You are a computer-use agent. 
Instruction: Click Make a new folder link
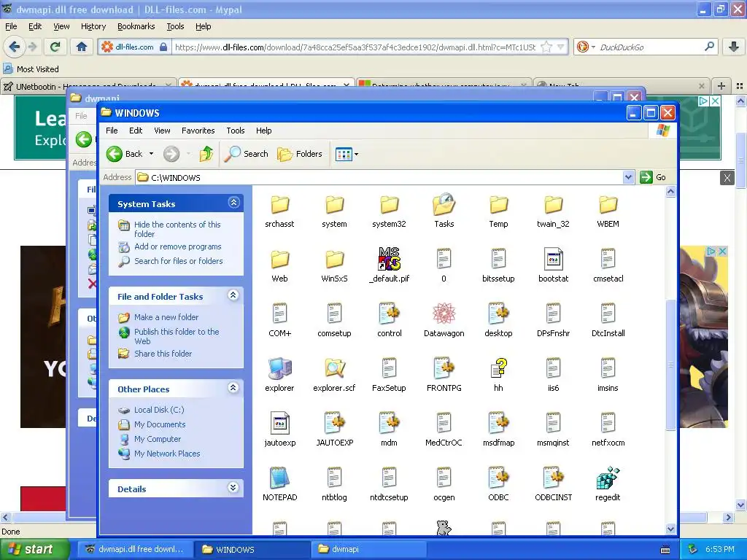166,317
